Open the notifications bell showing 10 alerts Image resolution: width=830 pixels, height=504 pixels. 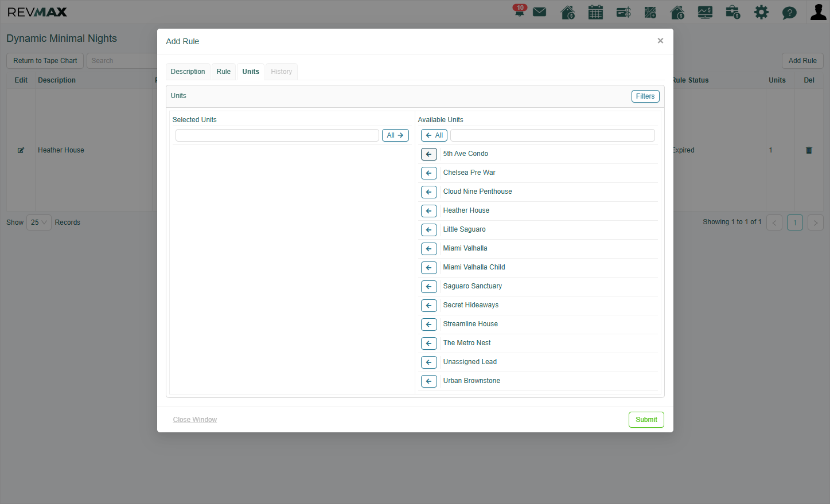click(520, 11)
